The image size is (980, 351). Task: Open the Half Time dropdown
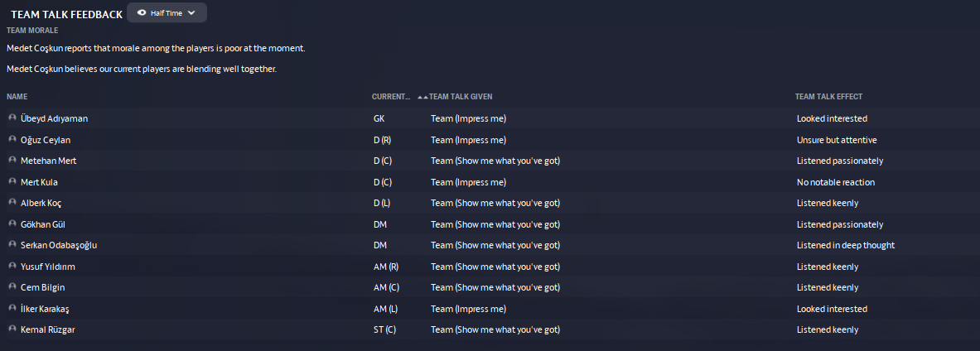[167, 13]
